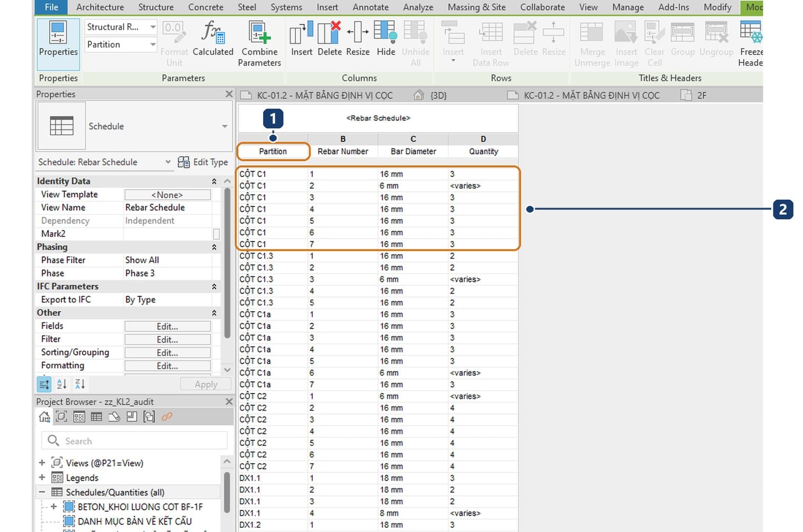Open the Schedule type selector dropdown
The width and height of the screenshot is (803, 532).
pos(225,126)
